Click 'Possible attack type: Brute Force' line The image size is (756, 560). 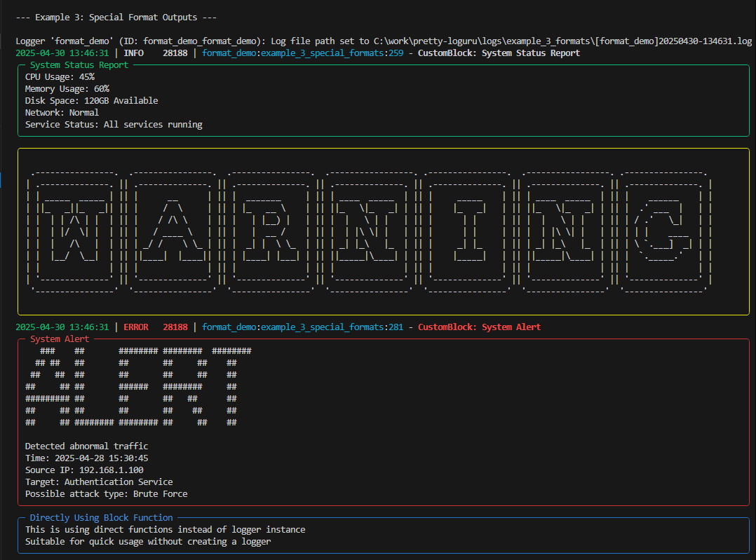point(106,494)
